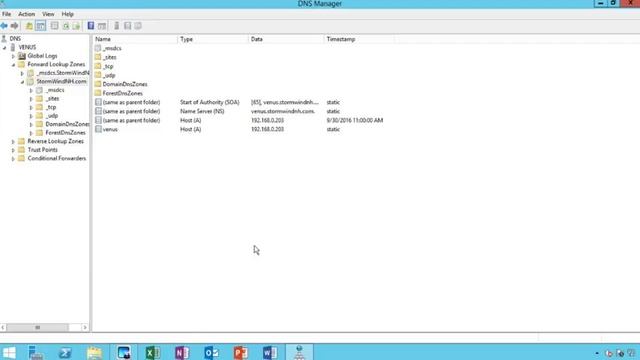
Task: Click the Back arrow toolbar icon
Action: coord(4,26)
